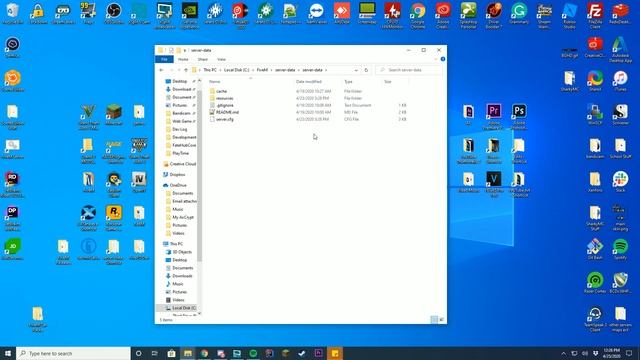Open iTunes desktop shortcut
The image size is (640, 360).
pos(620,81)
